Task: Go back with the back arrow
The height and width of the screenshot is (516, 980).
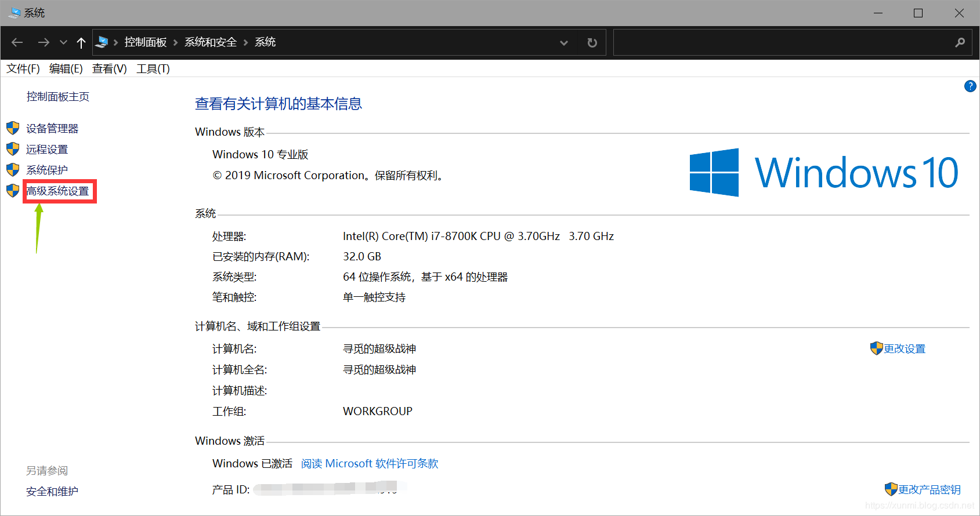Action: tap(17, 42)
